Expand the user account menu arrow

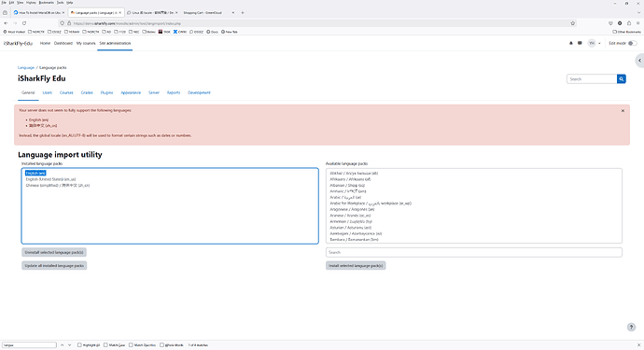click(x=599, y=43)
